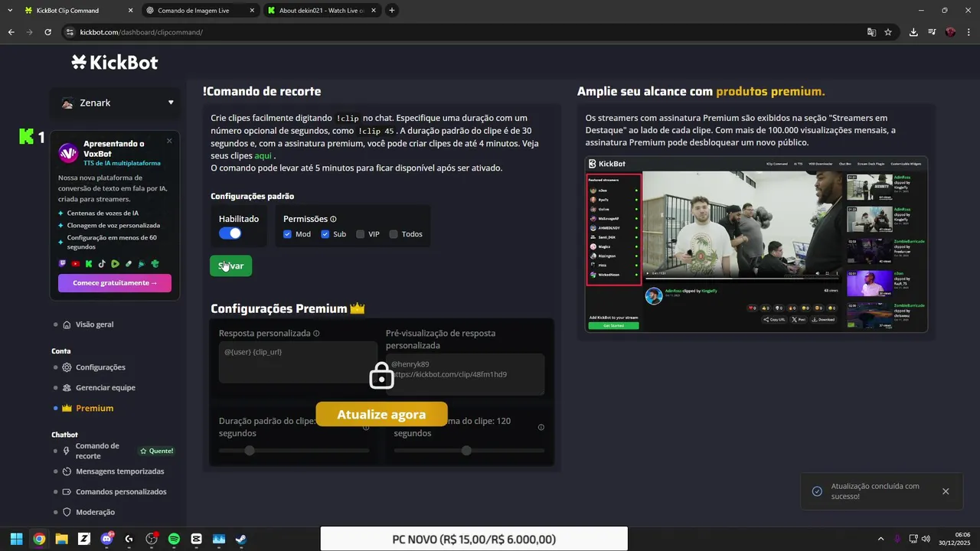Uncheck the Sub permission checkbox
980x551 pixels.
pyautogui.click(x=325, y=234)
